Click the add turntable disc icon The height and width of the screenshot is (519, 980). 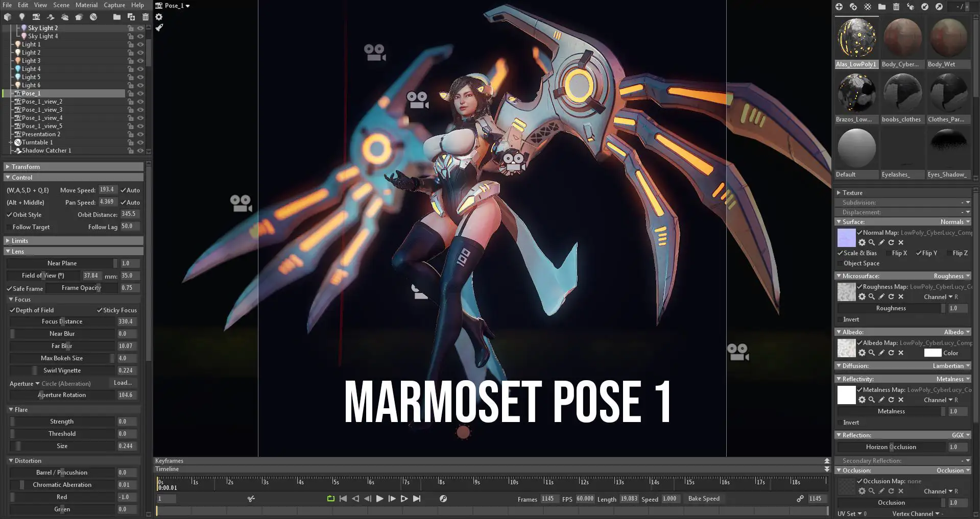pos(93,17)
